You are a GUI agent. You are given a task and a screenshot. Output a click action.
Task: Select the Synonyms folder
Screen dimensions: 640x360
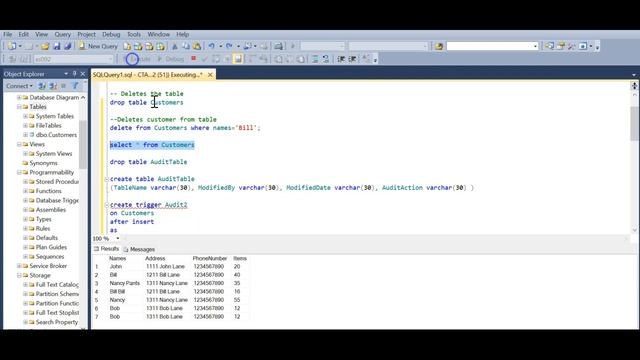point(44,163)
